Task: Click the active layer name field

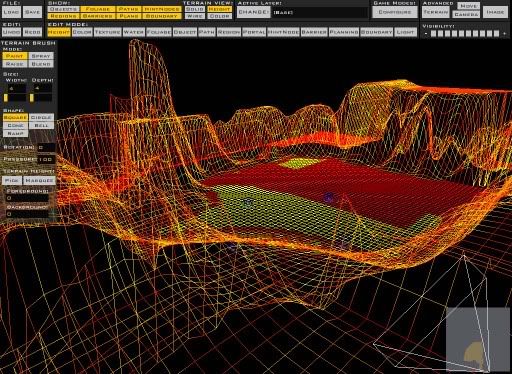Action: 319,13
